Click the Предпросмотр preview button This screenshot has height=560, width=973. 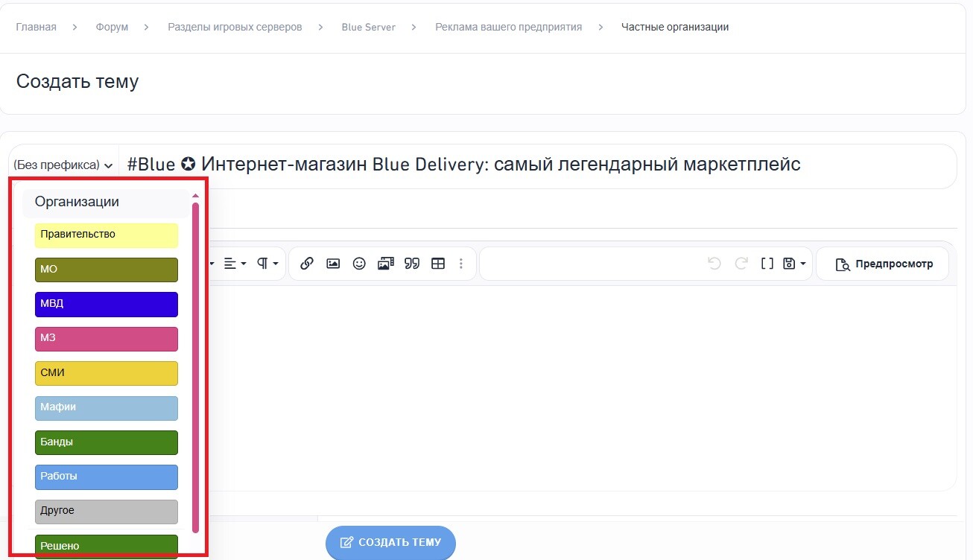coord(884,264)
